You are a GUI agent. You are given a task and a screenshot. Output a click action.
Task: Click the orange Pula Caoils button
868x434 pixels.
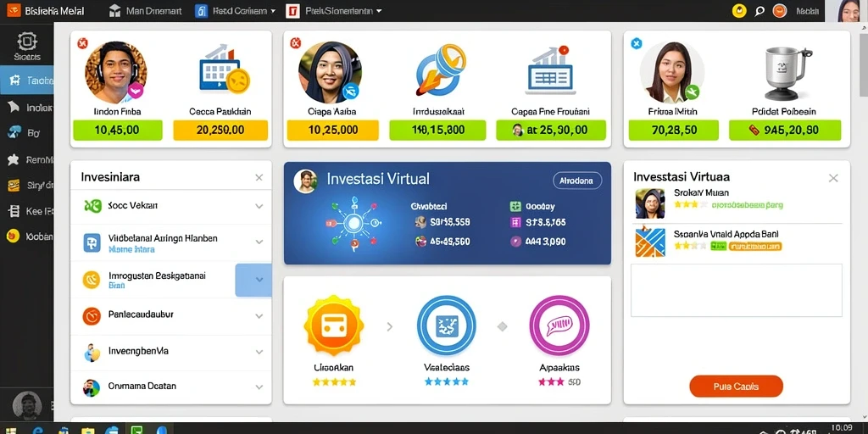click(x=737, y=387)
